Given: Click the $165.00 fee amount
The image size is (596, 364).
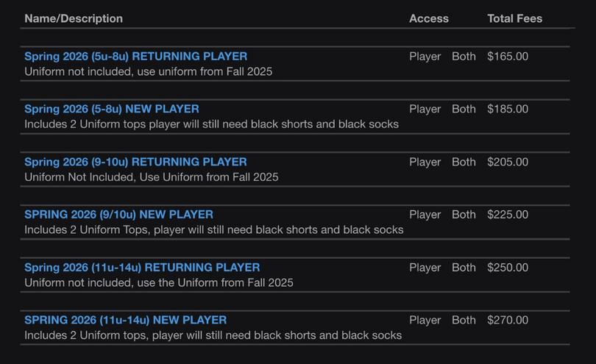Looking at the screenshot, I should click(x=507, y=57).
